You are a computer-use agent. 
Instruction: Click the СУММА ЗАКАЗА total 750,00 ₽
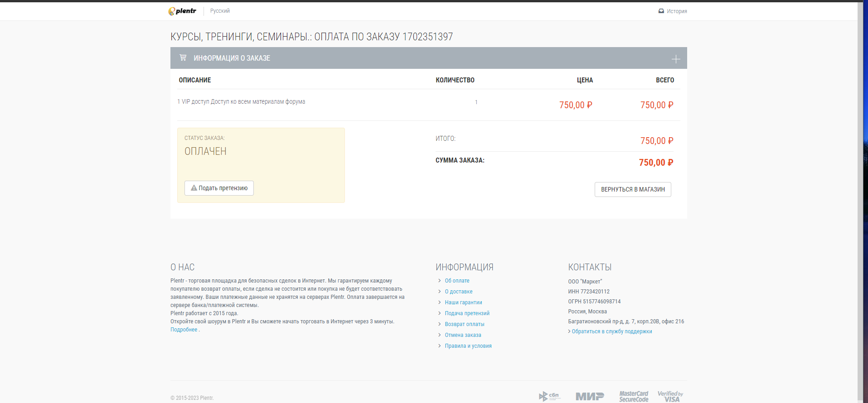[x=656, y=163]
